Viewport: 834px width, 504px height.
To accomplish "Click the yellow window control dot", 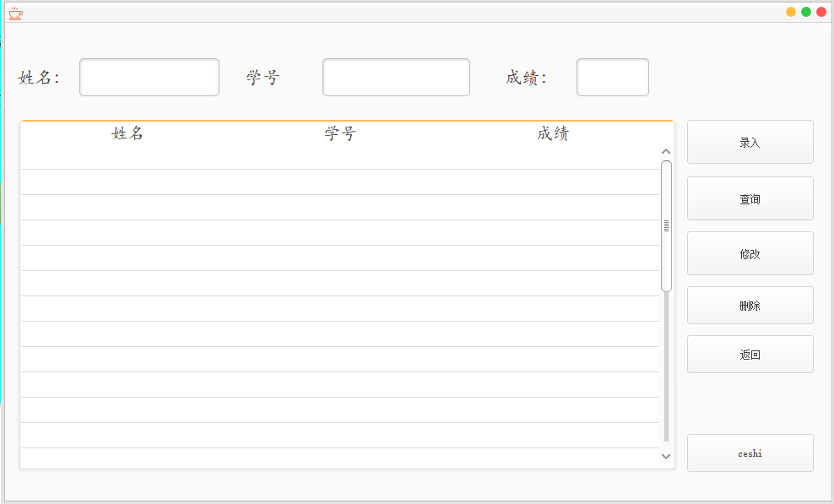I will (x=790, y=12).
